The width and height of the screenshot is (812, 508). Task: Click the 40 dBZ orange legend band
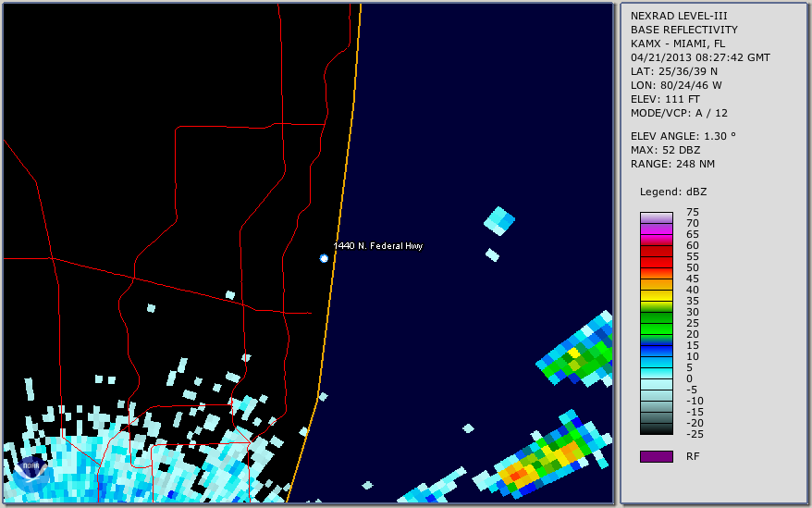coord(656,295)
